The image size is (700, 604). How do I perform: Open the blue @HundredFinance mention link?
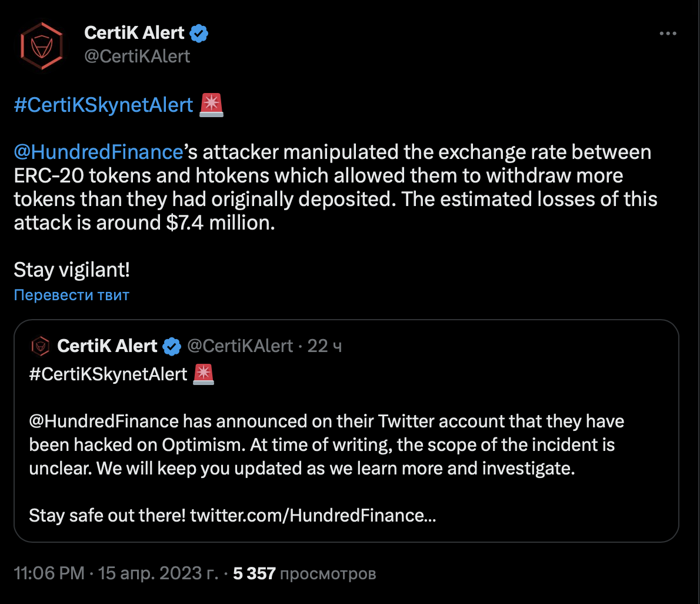point(98,152)
